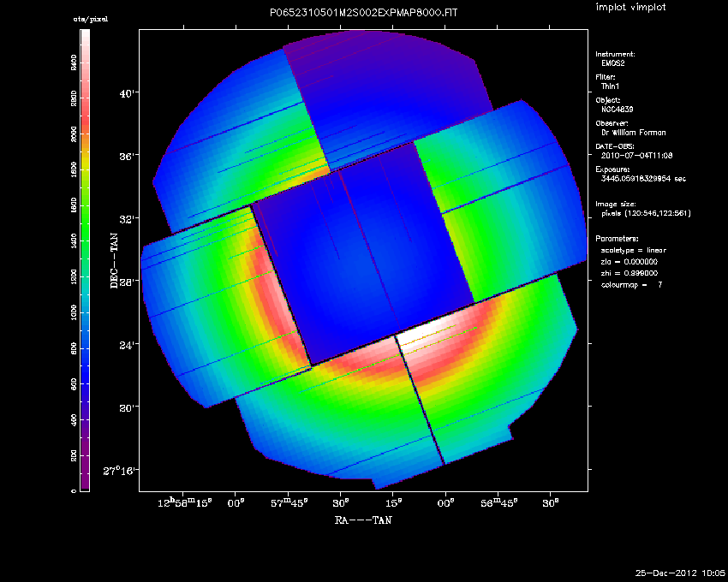Click the cts/pixel colorbar caption

[91, 20]
